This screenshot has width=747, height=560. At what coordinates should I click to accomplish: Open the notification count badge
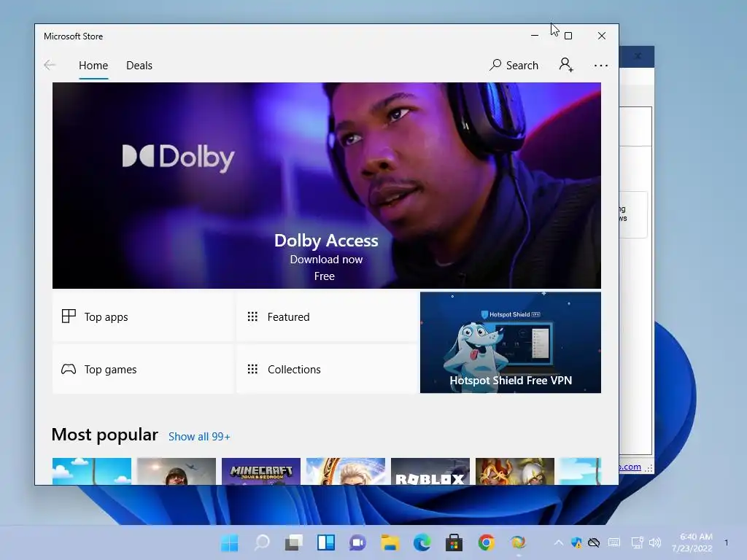(x=726, y=542)
